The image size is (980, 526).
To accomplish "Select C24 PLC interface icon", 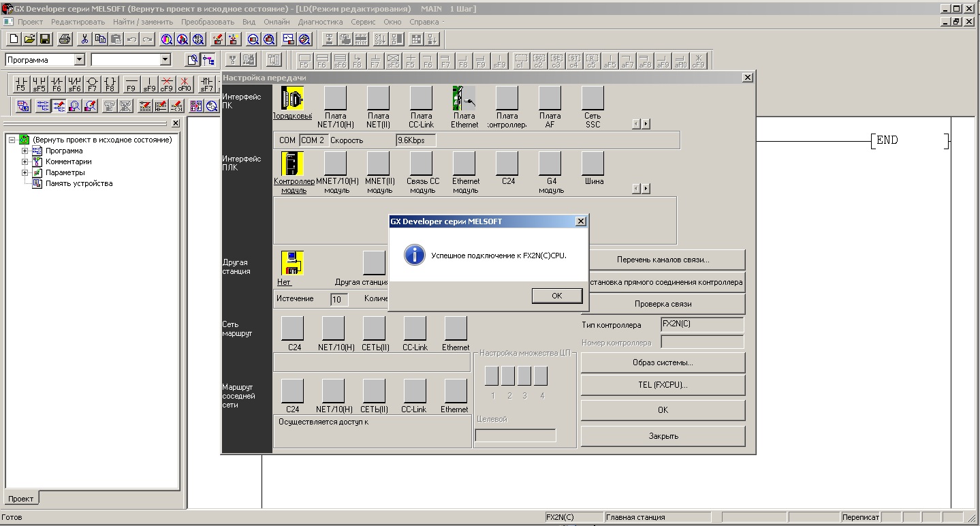I will point(507,164).
